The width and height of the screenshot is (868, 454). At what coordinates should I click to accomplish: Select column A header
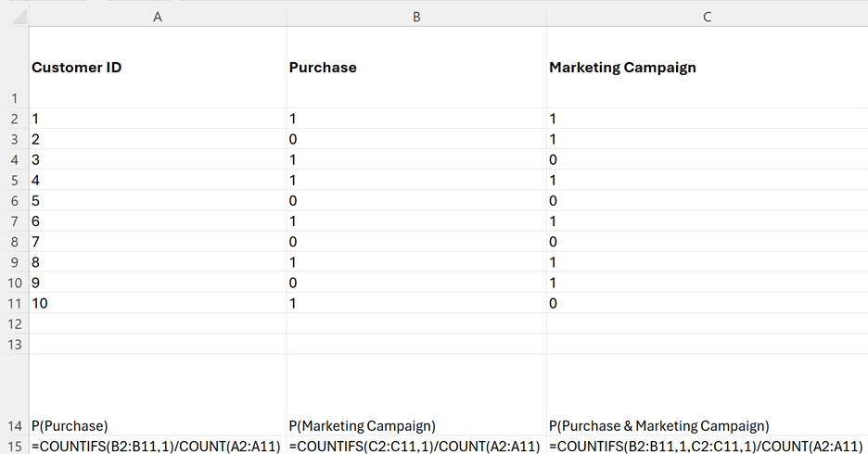157,17
